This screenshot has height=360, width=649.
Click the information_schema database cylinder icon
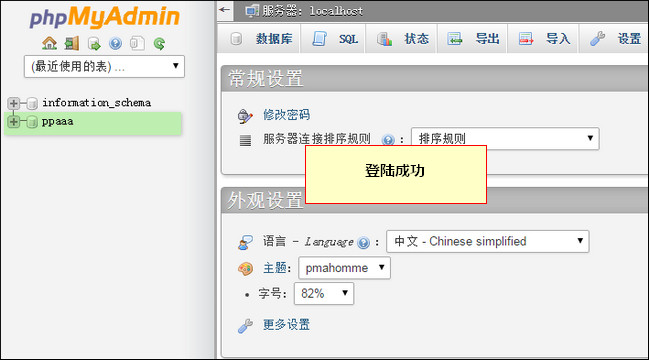[32, 103]
